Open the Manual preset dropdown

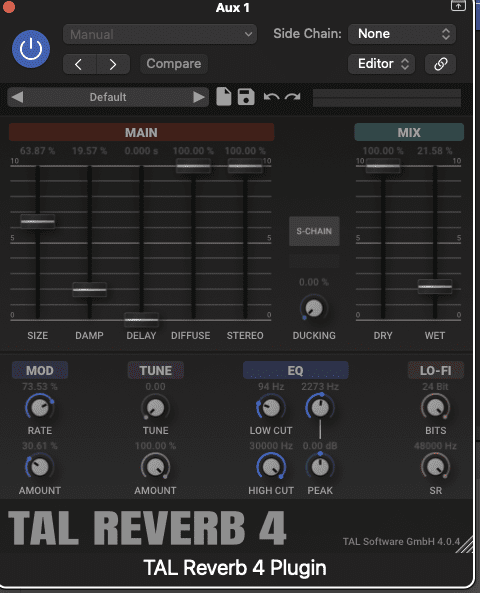tap(160, 34)
